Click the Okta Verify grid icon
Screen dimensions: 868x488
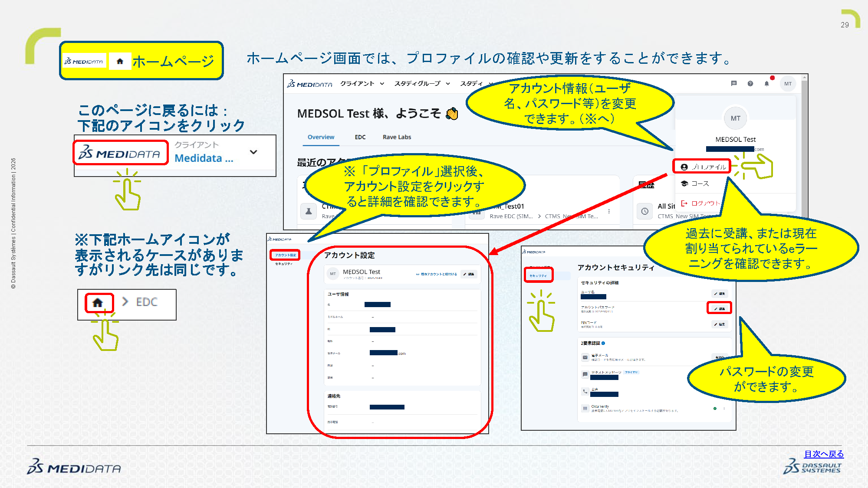click(x=585, y=408)
